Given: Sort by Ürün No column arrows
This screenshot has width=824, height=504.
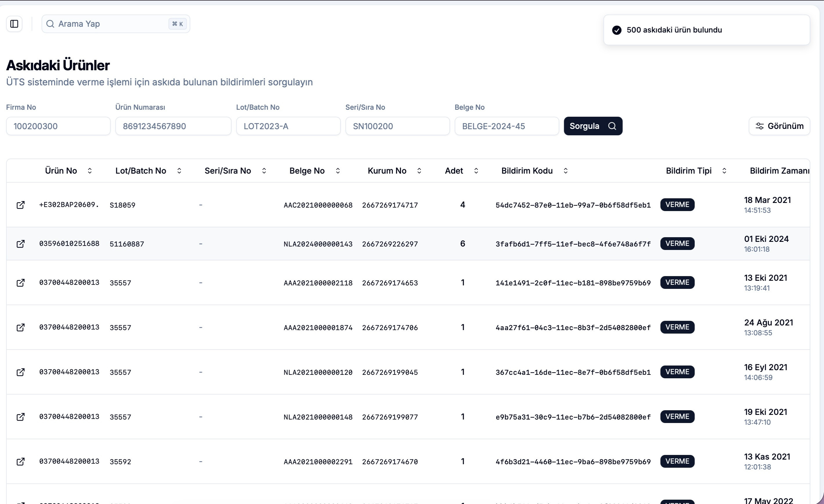Looking at the screenshot, I should [90, 170].
